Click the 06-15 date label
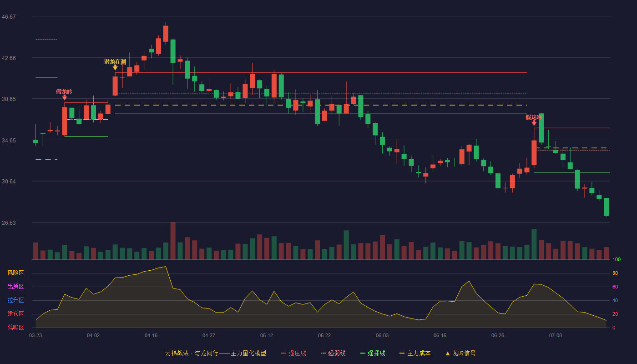 [x=440, y=335]
